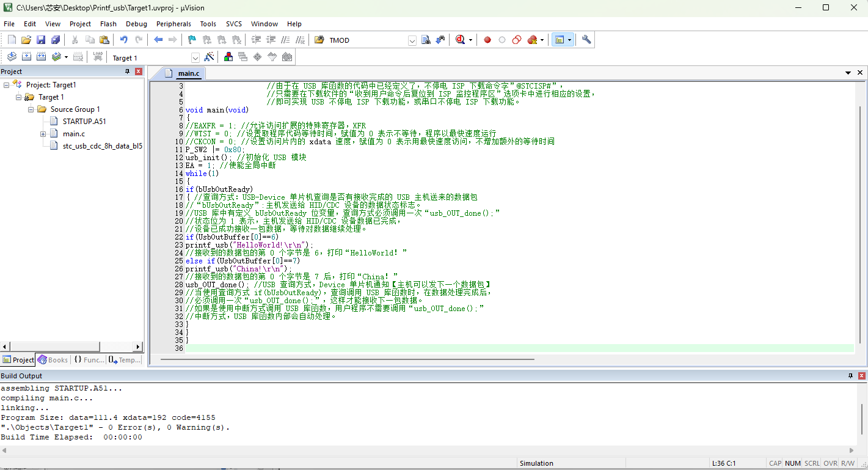Run batch build with the layered stack icon
The image size is (868, 470).
pyautogui.click(x=57, y=57)
